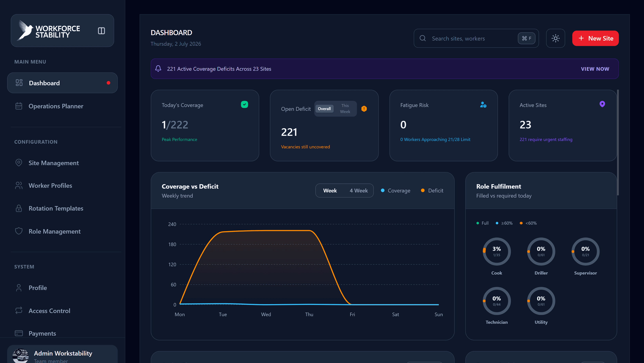Click 'Vacancies still uncovered' text
Image resolution: width=644 pixels, height=363 pixels.
click(305, 147)
